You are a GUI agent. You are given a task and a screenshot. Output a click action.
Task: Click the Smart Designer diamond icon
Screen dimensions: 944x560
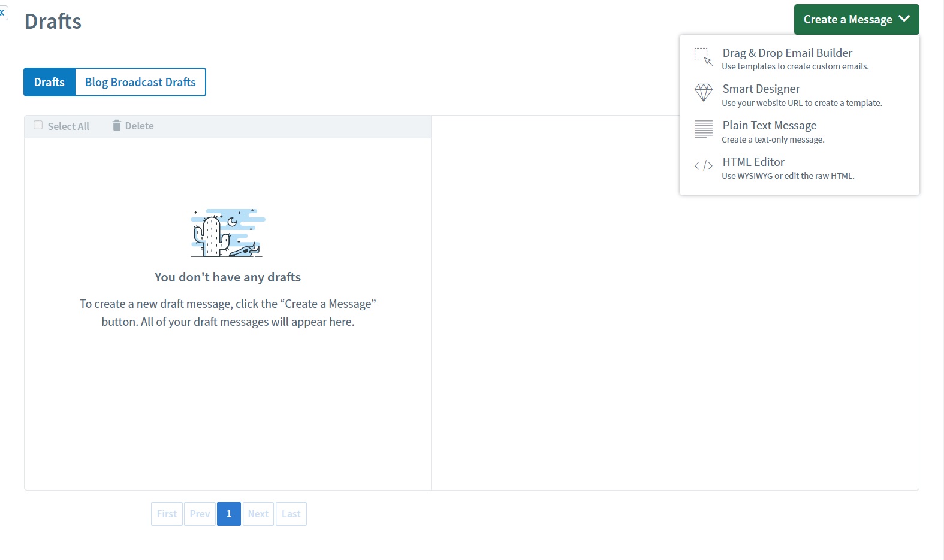[x=703, y=92]
